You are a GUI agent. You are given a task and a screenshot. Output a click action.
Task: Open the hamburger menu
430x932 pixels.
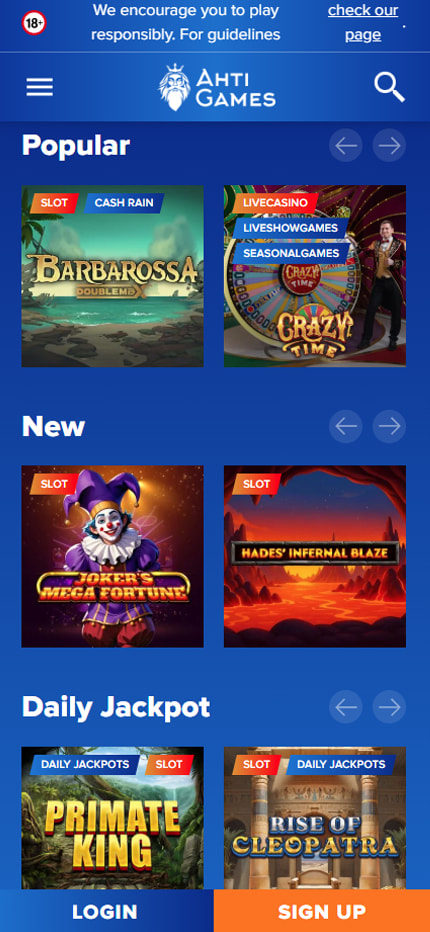(39, 87)
